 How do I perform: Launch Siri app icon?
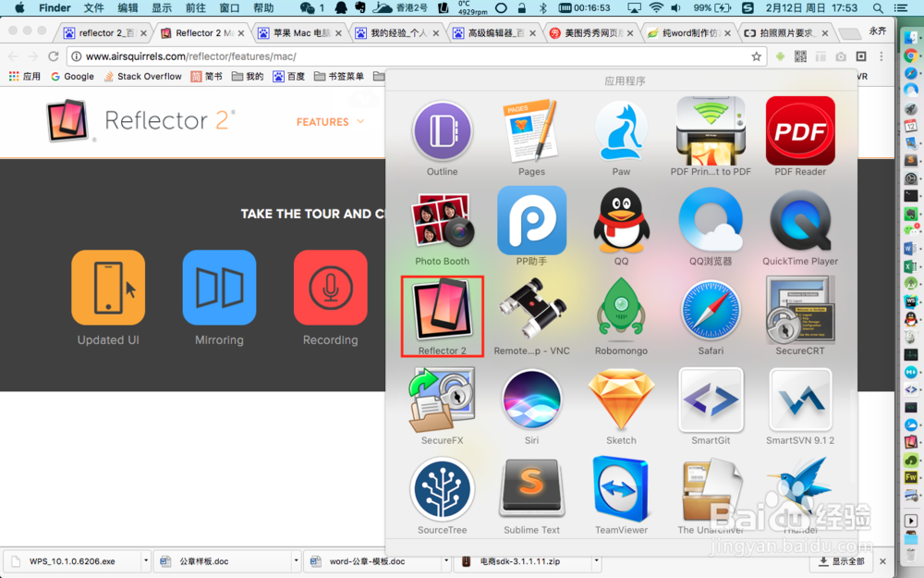coord(531,400)
